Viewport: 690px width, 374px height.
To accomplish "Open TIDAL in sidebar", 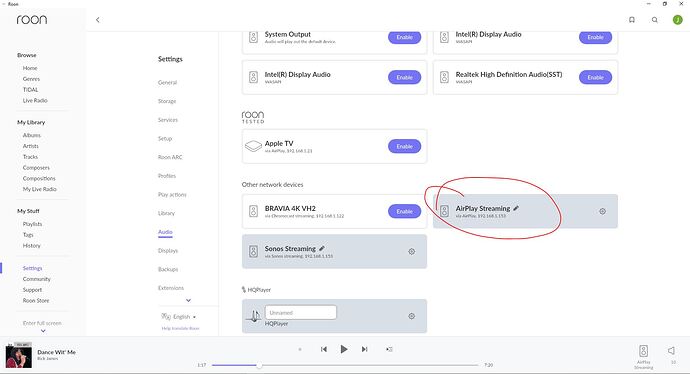I will tap(30, 90).
